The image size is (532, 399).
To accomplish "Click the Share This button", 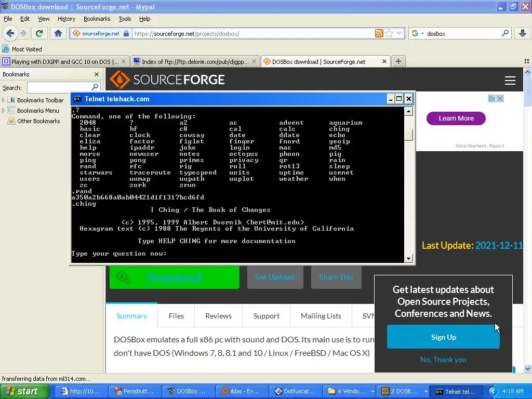I will coord(336,277).
